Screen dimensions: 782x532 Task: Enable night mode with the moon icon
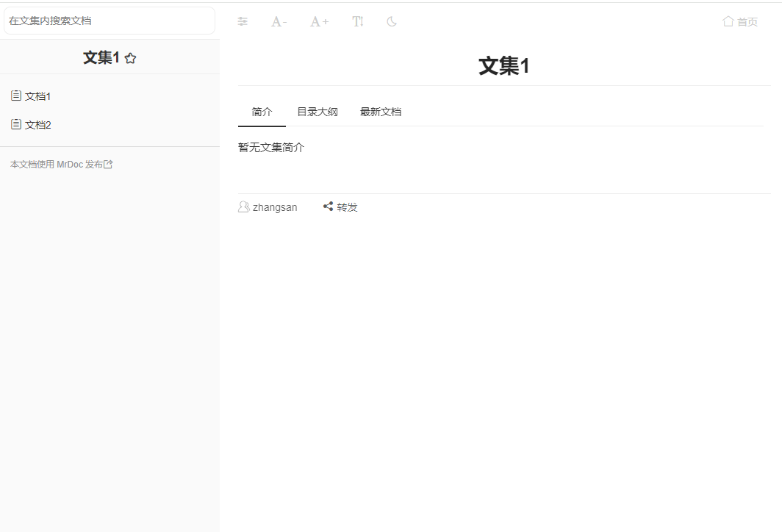click(392, 22)
